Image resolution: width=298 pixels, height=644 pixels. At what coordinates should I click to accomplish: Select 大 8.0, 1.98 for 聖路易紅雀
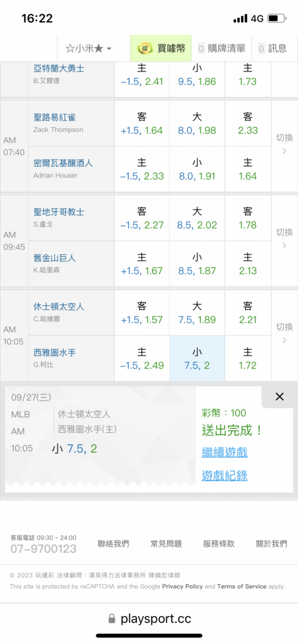(197, 123)
